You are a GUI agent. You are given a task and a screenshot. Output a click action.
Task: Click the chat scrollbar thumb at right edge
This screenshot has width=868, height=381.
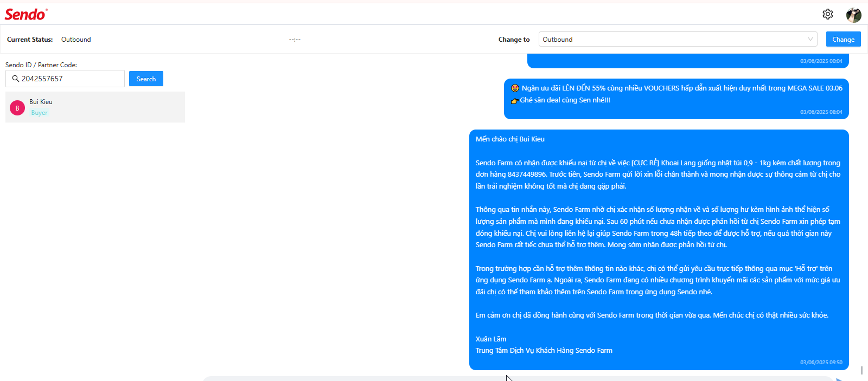(x=861, y=370)
